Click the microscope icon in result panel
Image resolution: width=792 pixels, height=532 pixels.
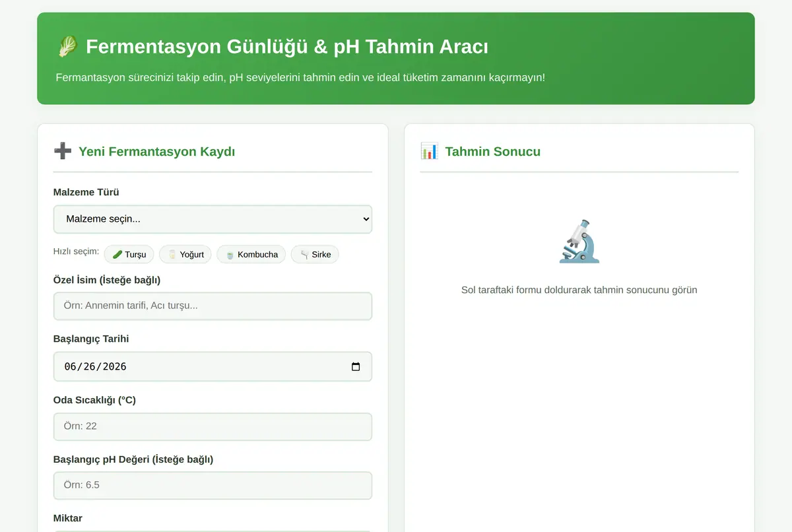(579, 242)
